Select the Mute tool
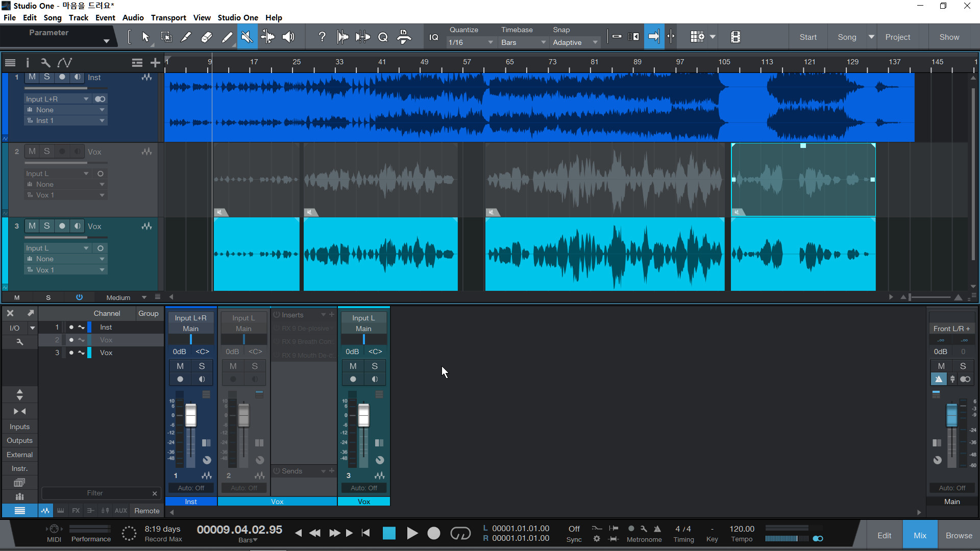This screenshot has width=980, height=551. coord(247,37)
